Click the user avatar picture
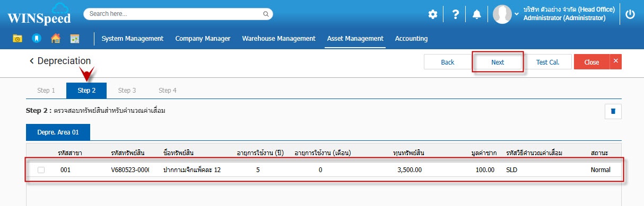644x206 pixels. (x=502, y=14)
